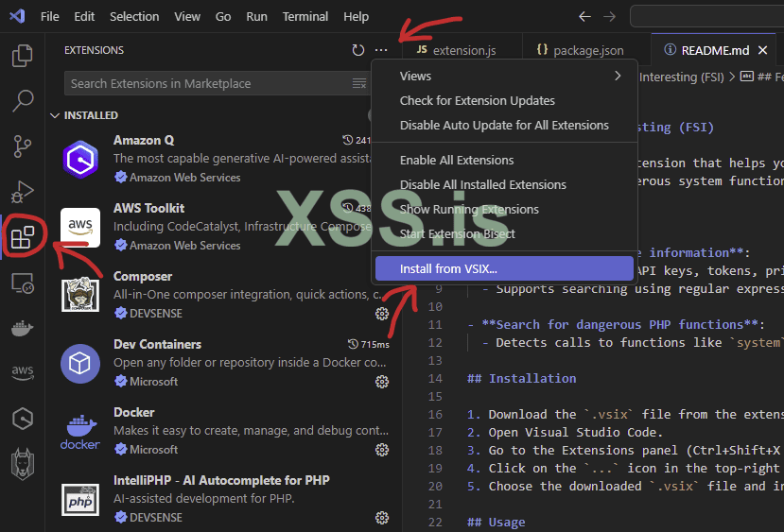Open Run and Debug view
Screen dimensions: 784x532
coord(22,191)
